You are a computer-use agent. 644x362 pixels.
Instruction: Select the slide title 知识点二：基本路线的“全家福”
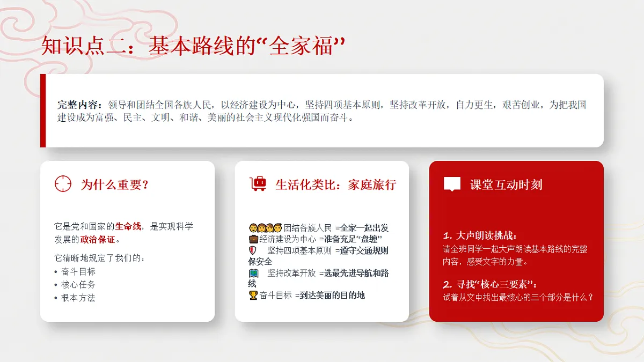(192, 46)
